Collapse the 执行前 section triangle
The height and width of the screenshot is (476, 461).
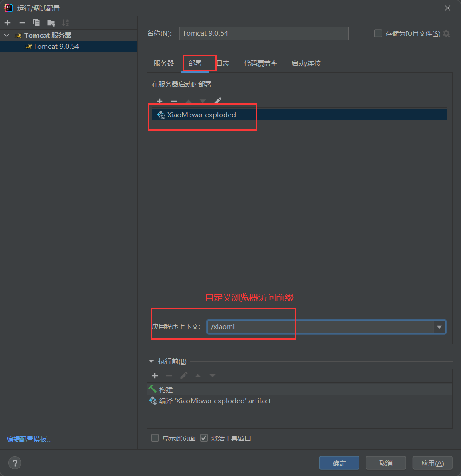[151, 361]
